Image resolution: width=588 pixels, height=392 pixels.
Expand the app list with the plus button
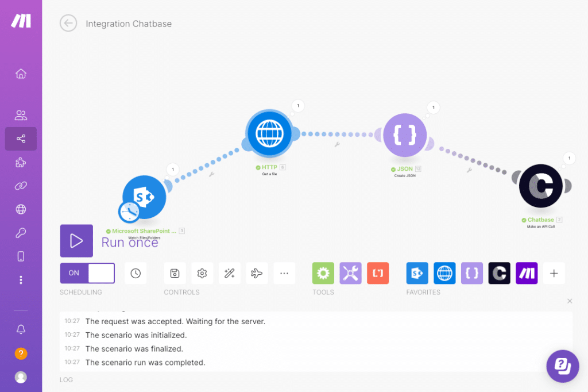[554, 273]
